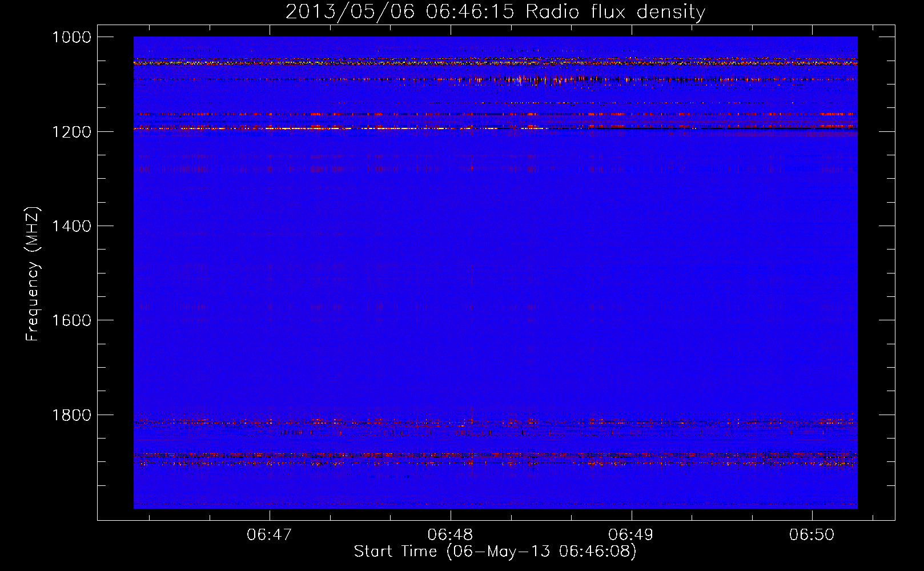Click the 06:48 time tick label
The width and height of the screenshot is (924, 571).
click(x=450, y=535)
